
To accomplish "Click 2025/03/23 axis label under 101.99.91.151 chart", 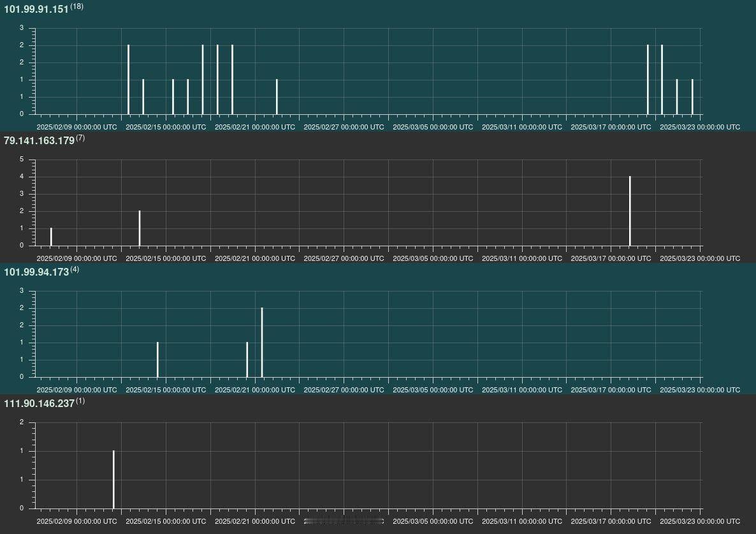I will pos(700,127).
